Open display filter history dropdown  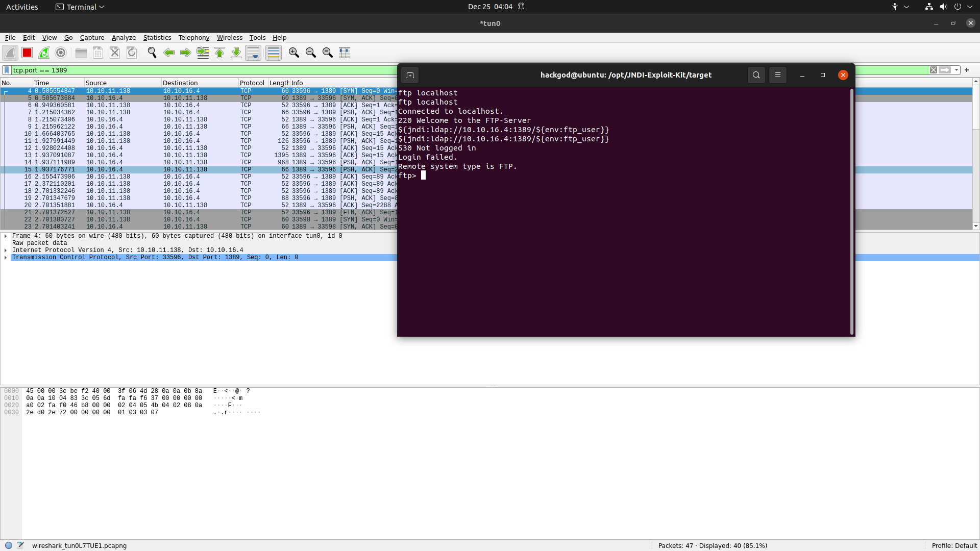click(957, 70)
